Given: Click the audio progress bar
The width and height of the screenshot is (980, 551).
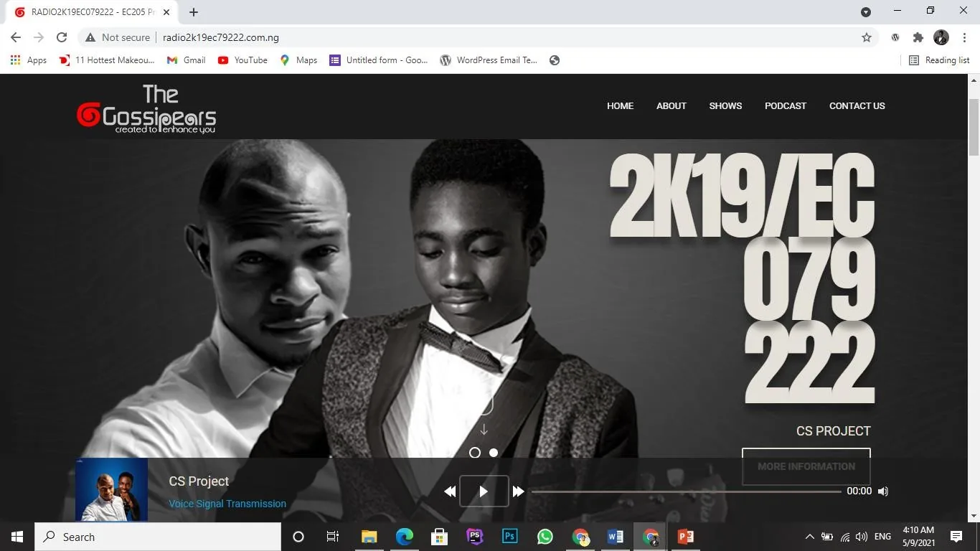Looking at the screenshot, I should 687,491.
